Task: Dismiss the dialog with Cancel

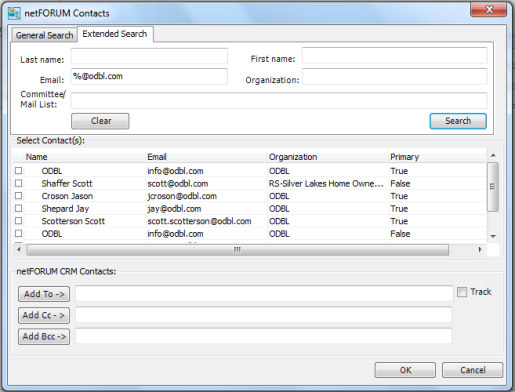Action: (x=473, y=370)
